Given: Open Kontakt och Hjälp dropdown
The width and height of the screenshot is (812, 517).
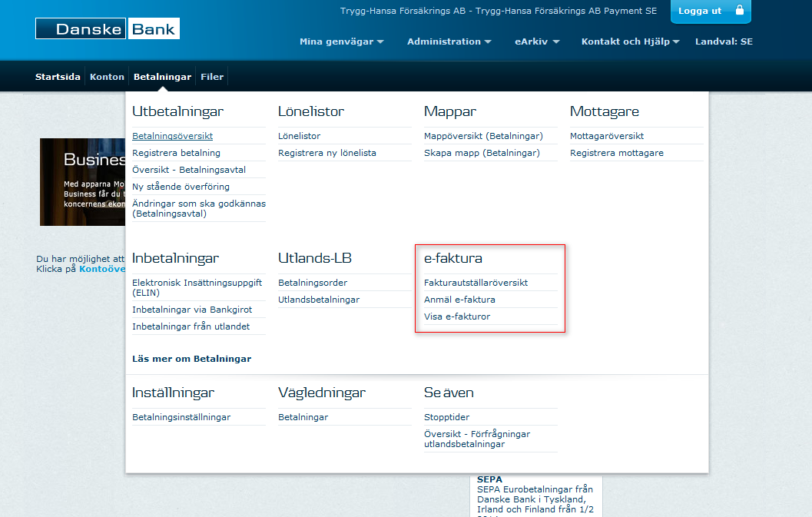Looking at the screenshot, I should pyautogui.click(x=630, y=41).
